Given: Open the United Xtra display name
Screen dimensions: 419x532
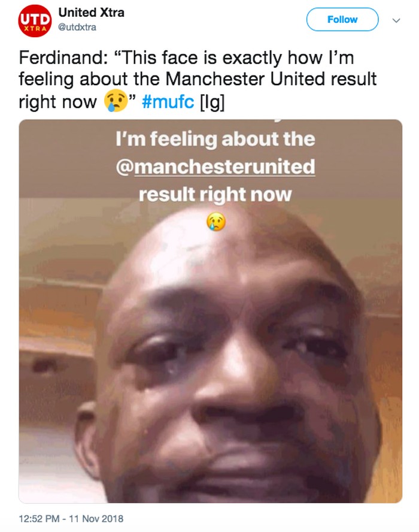Looking at the screenshot, I should point(91,13).
